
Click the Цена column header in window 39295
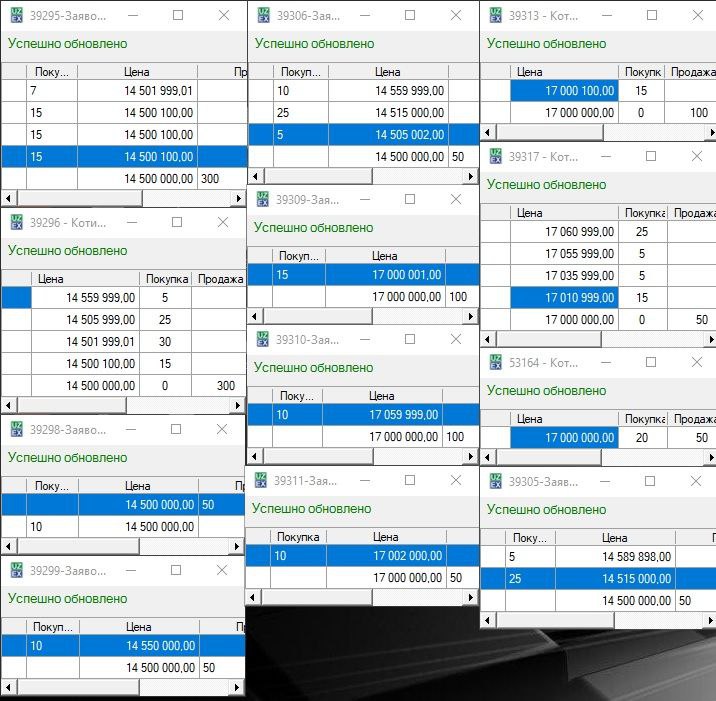[x=137, y=72]
